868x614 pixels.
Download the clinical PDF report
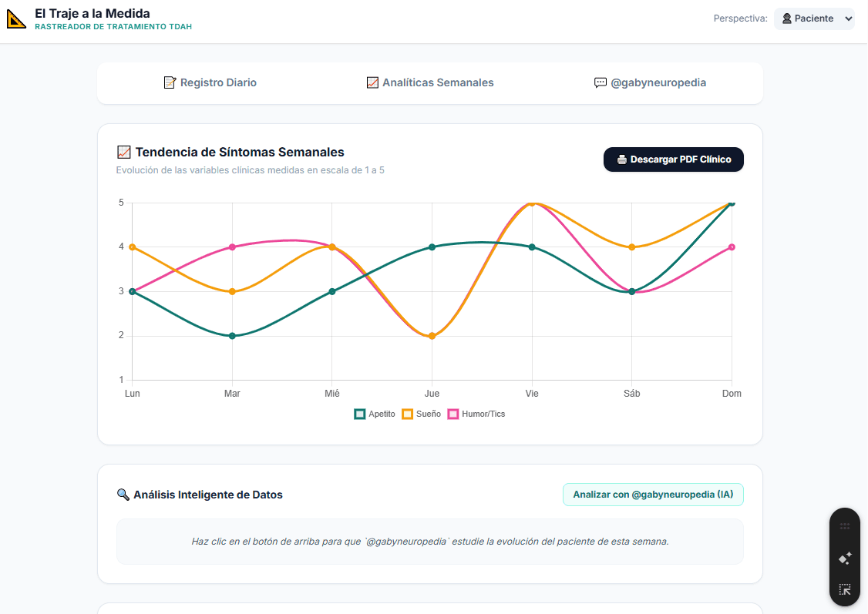pos(673,159)
